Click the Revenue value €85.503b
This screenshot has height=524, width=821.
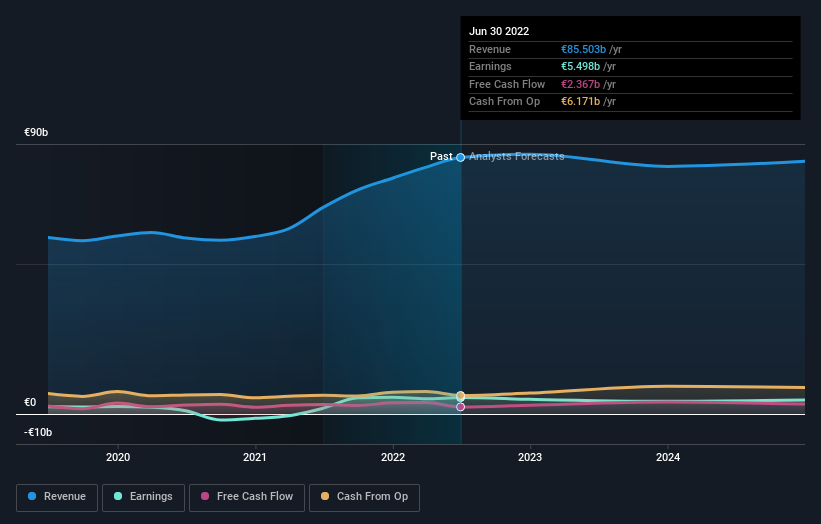coord(583,49)
